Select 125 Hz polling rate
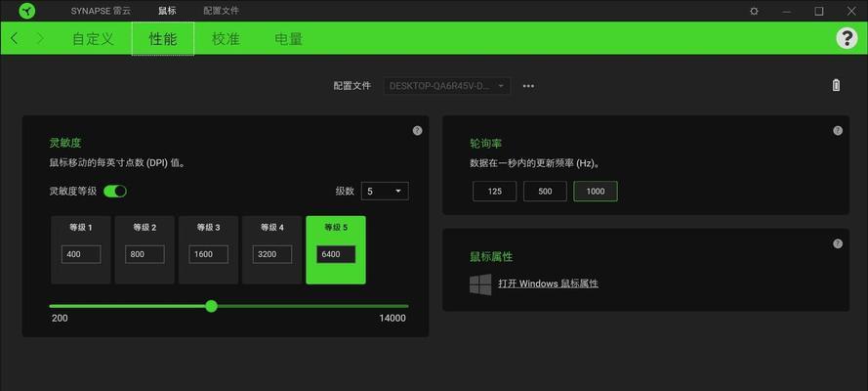Viewport: 868px width, 391px height. pyautogui.click(x=494, y=191)
